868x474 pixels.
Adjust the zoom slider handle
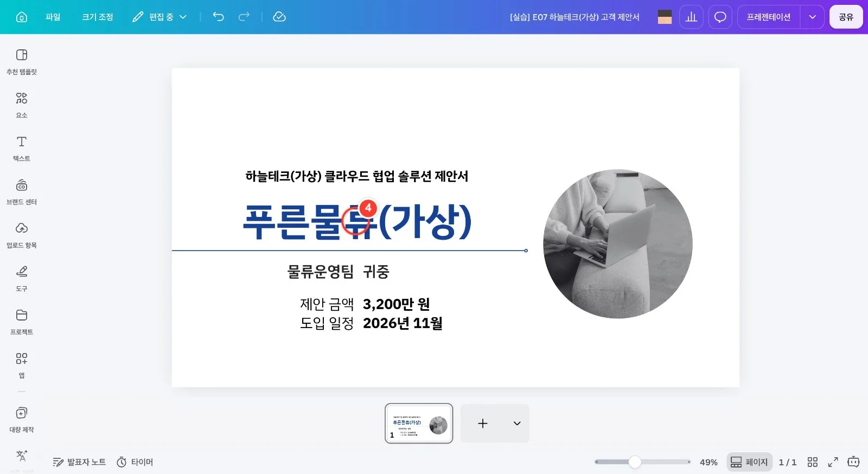tap(635, 462)
